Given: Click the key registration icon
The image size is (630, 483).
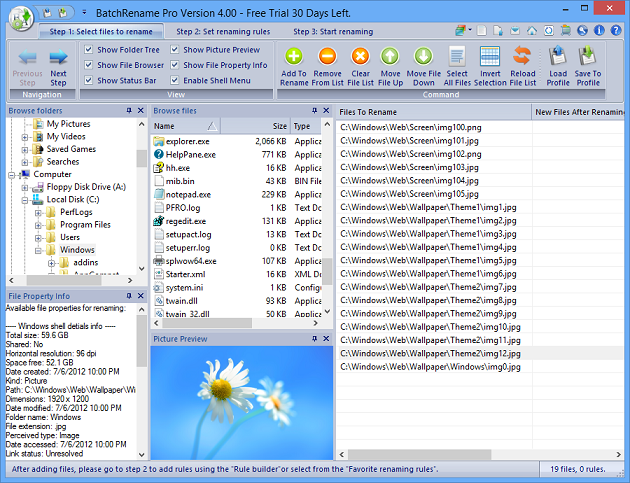Looking at the screenshot, I should tap(583, 31).
